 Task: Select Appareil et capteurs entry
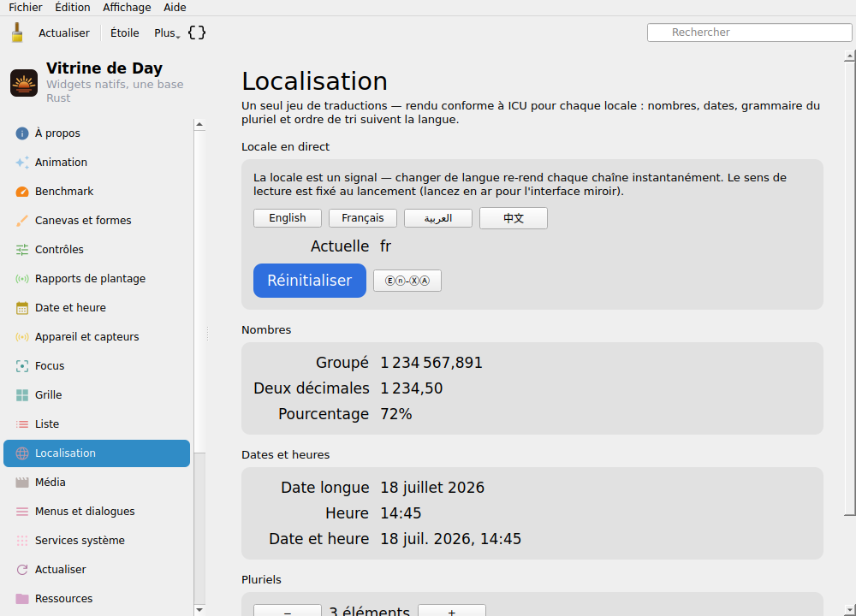click(97, 336)
